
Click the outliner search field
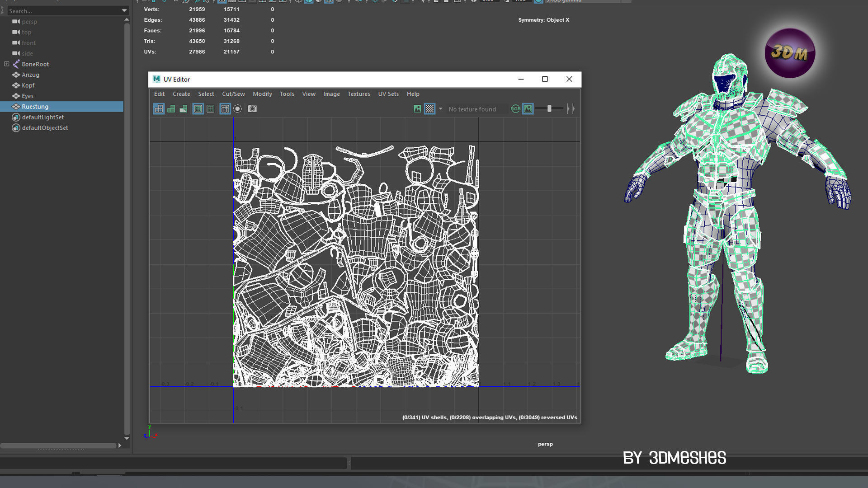(x=63, y=10)
